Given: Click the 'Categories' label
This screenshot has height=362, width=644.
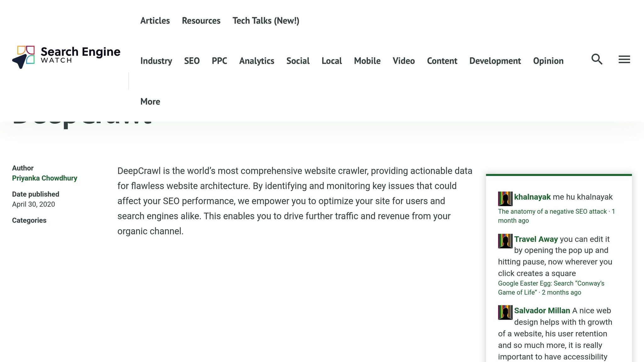Looking at the screenshot, I should tap(29, 220).
